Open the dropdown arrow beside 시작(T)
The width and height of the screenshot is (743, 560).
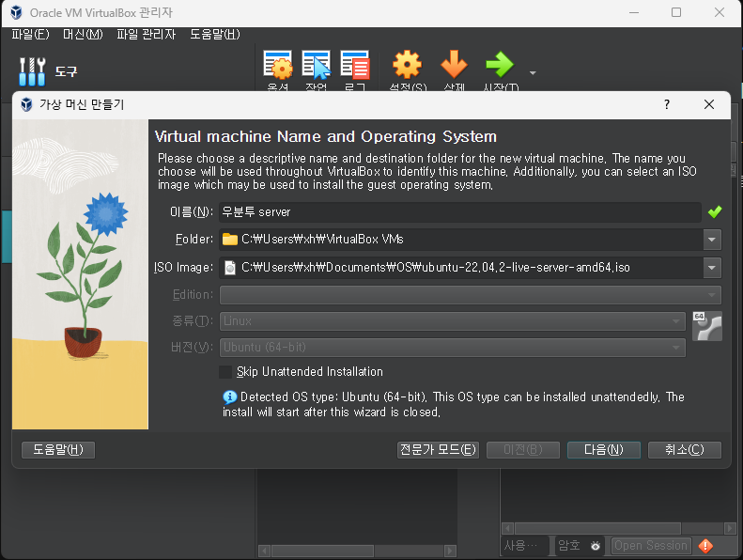tap(533, 73)
